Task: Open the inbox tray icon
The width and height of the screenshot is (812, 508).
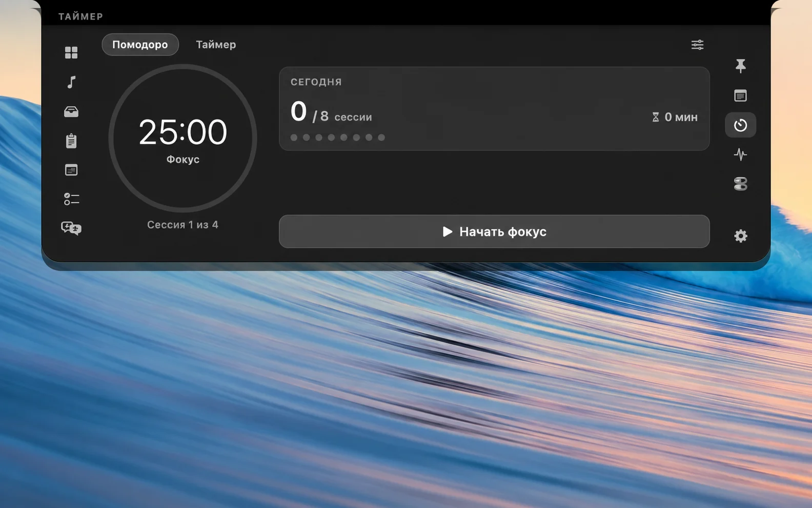Action: (x=71, y=111)
